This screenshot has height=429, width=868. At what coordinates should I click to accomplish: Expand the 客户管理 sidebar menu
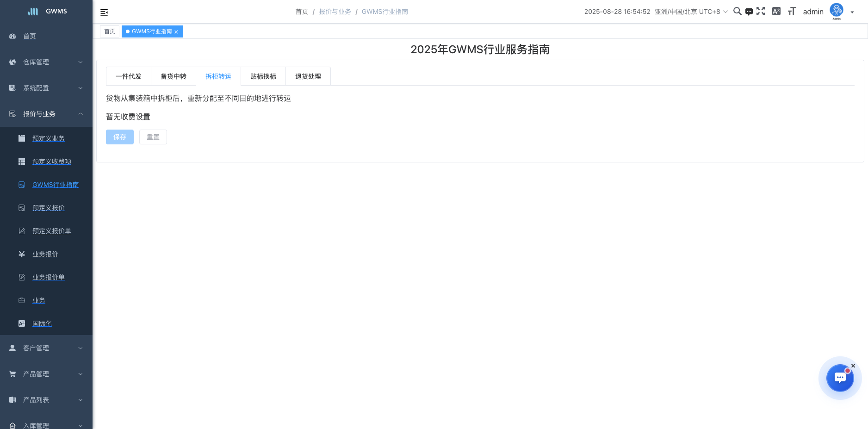click(x=46, y=348)
